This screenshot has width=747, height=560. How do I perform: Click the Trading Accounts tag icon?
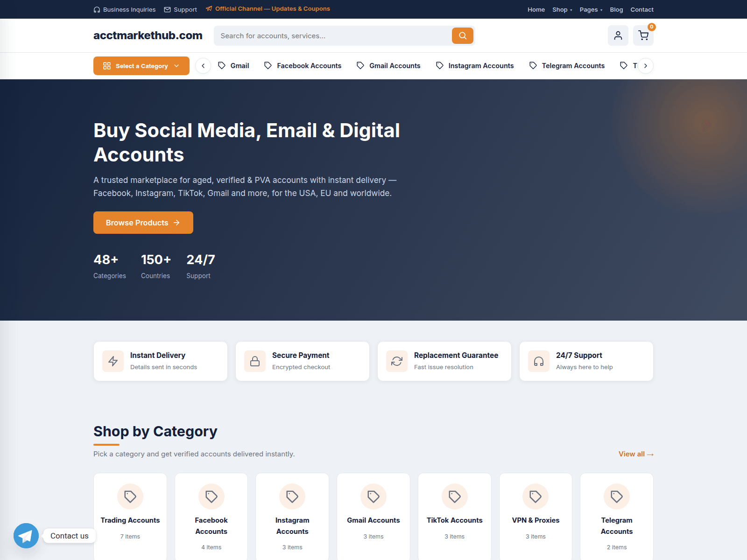(x=130, y=497)
